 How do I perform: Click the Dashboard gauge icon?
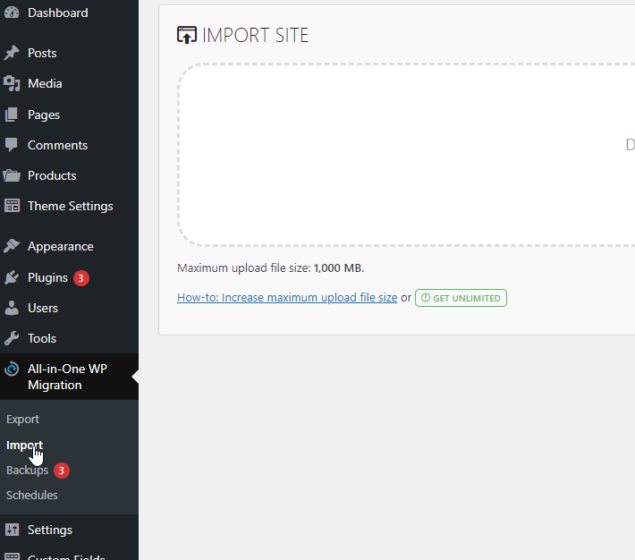12,13
